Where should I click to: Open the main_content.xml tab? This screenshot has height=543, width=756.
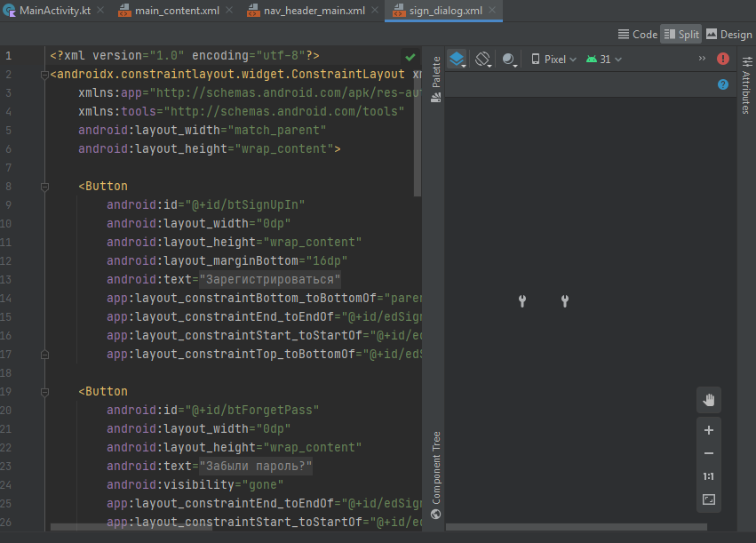[x=177, y=10]
